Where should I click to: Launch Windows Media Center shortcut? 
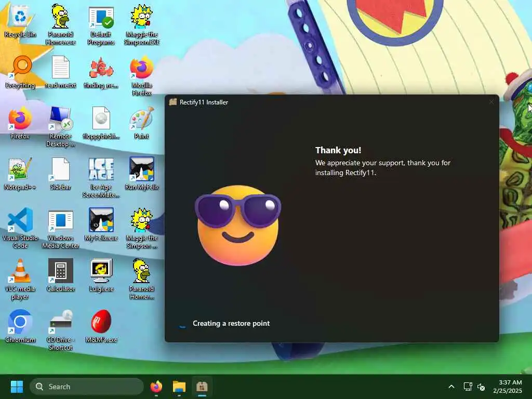60,229
